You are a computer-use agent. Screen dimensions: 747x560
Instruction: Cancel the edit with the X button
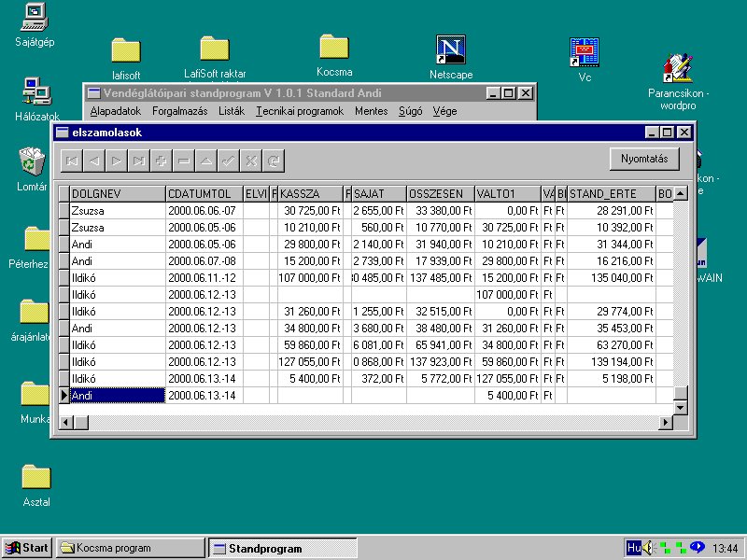(x=251, y=161)
